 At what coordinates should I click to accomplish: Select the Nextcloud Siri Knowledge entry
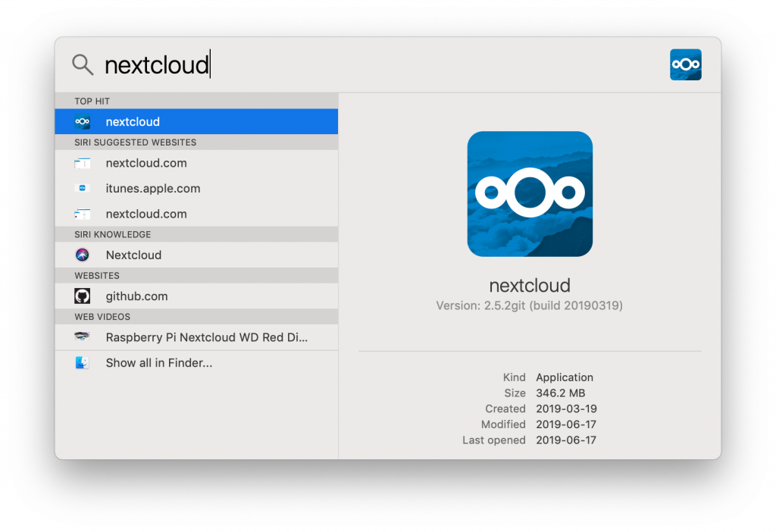click(133, 255)
